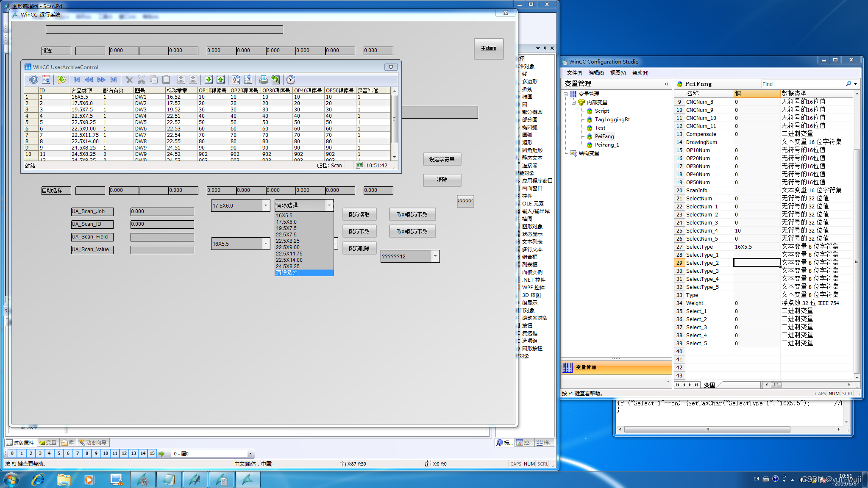Open the 16X5.5 combo box dropdown
868x488 pixels.
(x=266, y=244)
